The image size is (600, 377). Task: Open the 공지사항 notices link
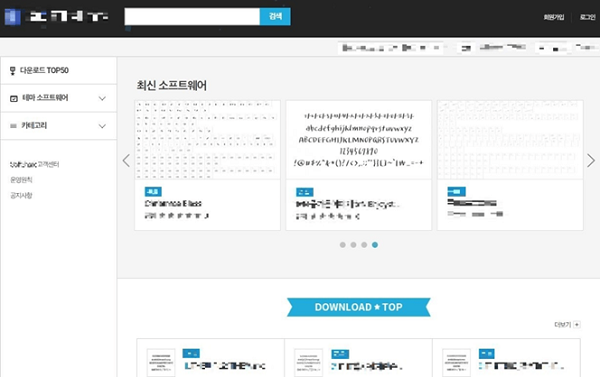(21, 196)
